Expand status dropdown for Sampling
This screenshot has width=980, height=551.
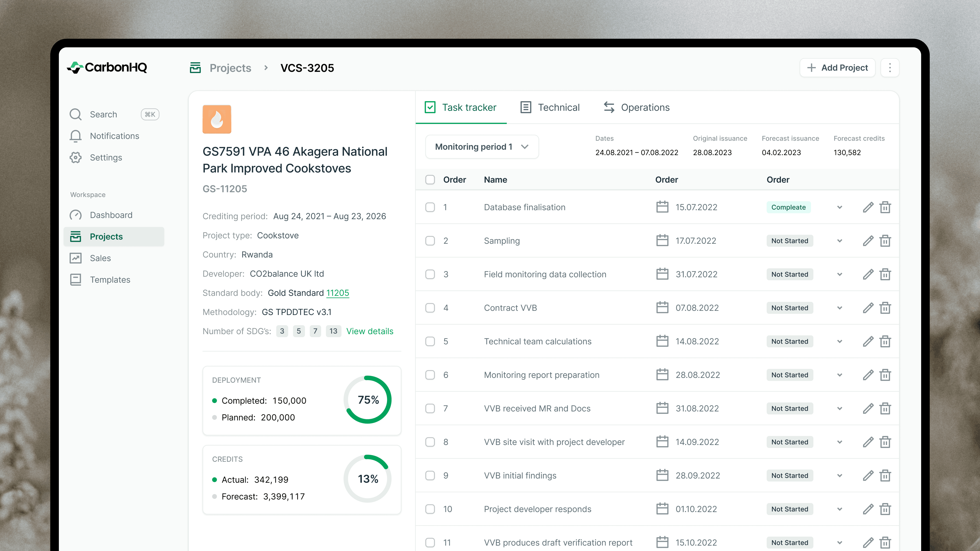[840, 241]
